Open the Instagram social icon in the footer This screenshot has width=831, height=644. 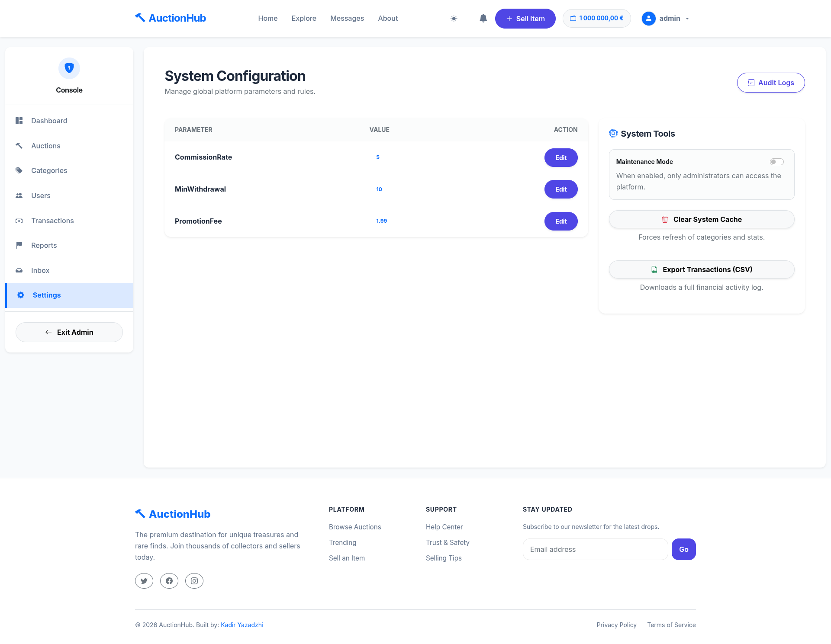click(194, 581)
